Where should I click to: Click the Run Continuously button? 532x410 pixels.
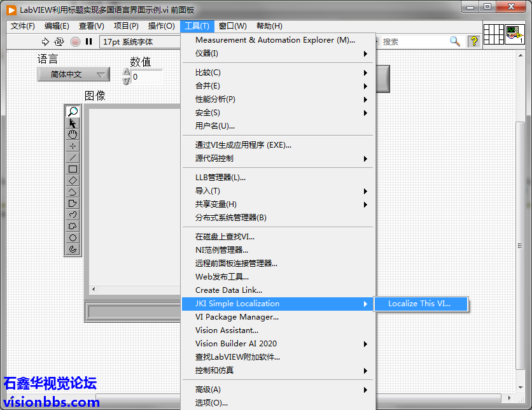click(x=59, y=41)
